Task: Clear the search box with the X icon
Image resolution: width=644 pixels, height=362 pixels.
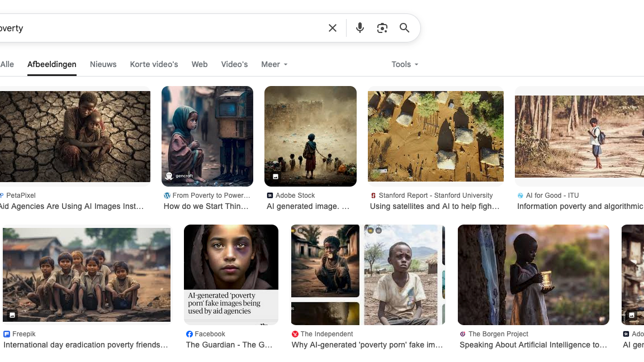Action: coord(333,28)
